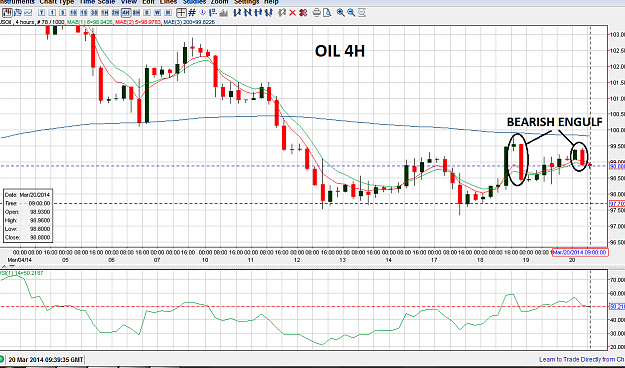Viewport: 625px width, 368px height.
Task: Click the red X delete line icon
Action: tap(293, 13)
